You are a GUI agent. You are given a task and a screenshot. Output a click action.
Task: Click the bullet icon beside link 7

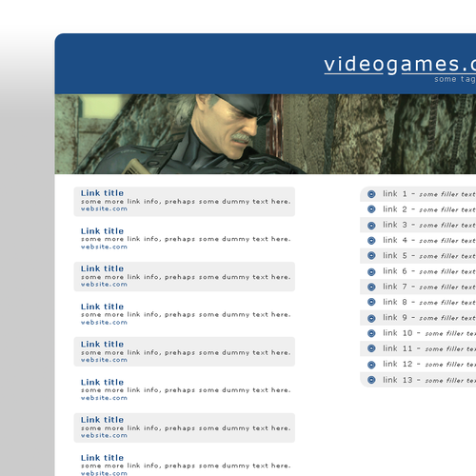click(371, 287)
